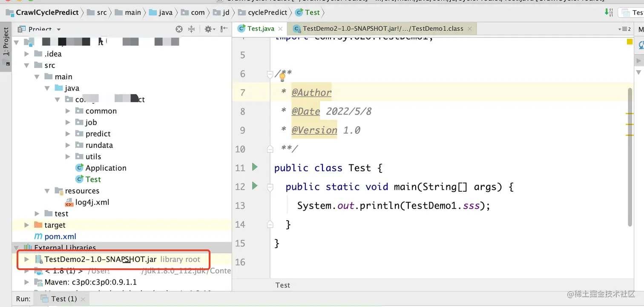Toggle fold marker at closing brace line 14
Image resolution: width=644 pixels, height=307 pixels.
[x=270, y=224]
